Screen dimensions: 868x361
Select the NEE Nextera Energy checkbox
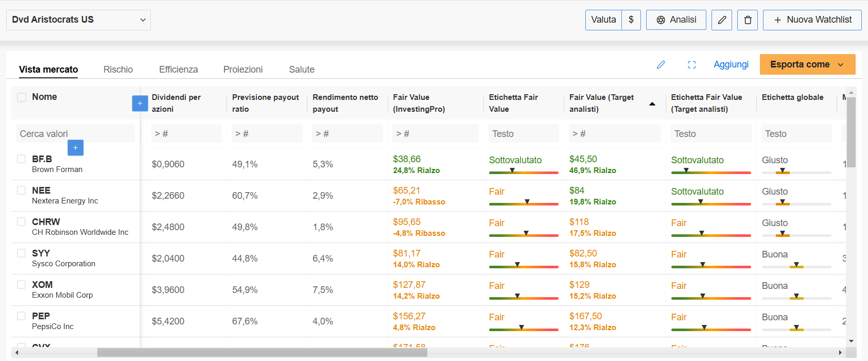pyautogui.click(x=22, y=191)
